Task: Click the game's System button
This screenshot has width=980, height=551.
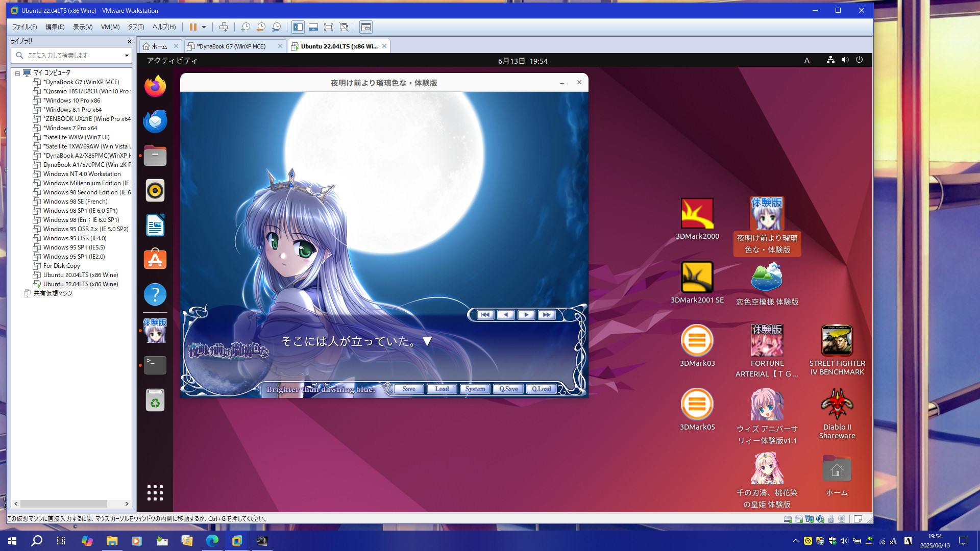Action: click(x=475, y=389)
